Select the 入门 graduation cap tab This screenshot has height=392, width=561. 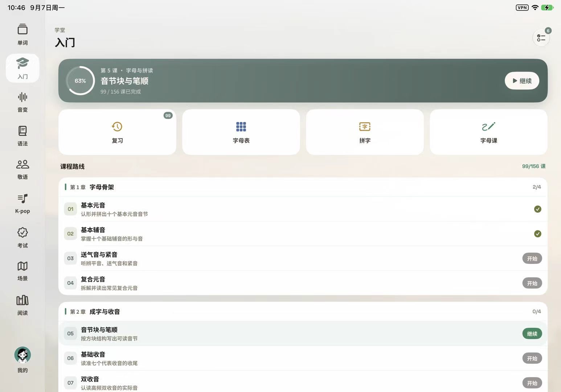click(x=22, y=68)
